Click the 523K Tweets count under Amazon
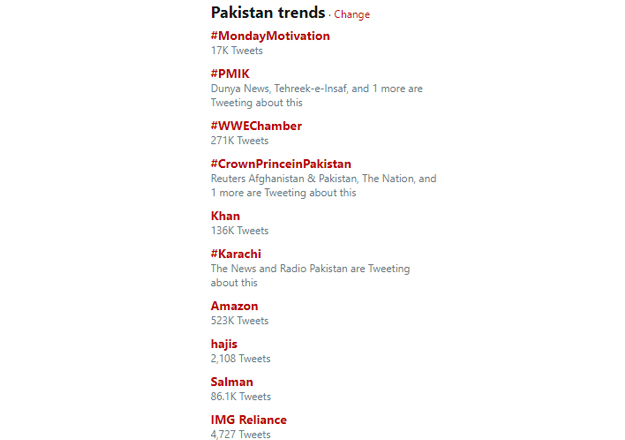Screen dimensions: 625x440 click(240, 321)
